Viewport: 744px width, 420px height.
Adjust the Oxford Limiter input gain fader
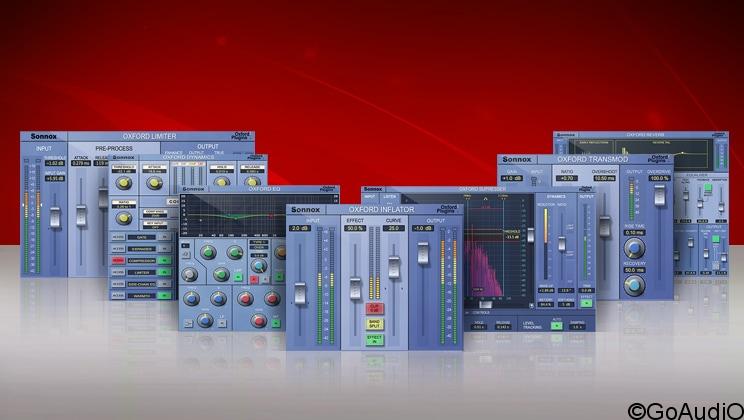55,218
